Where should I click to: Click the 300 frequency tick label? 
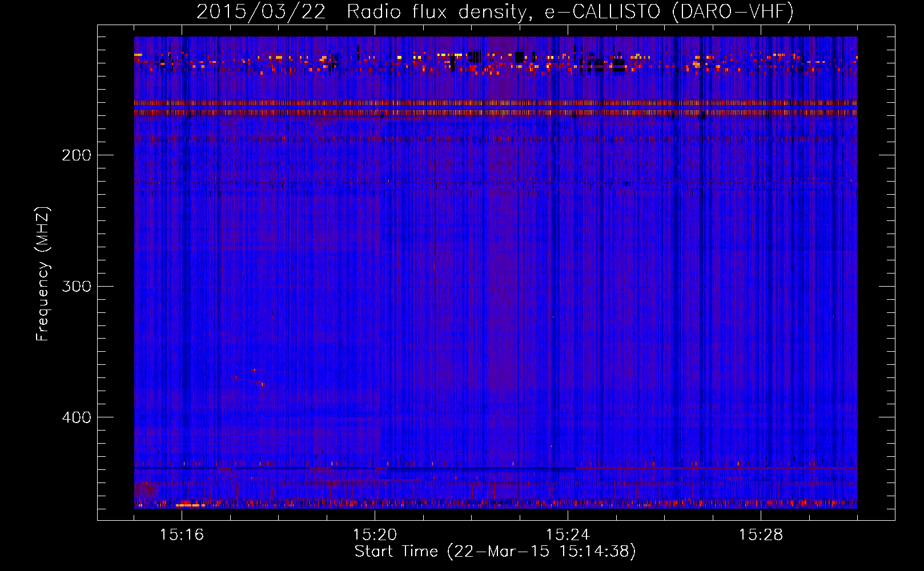76,286
